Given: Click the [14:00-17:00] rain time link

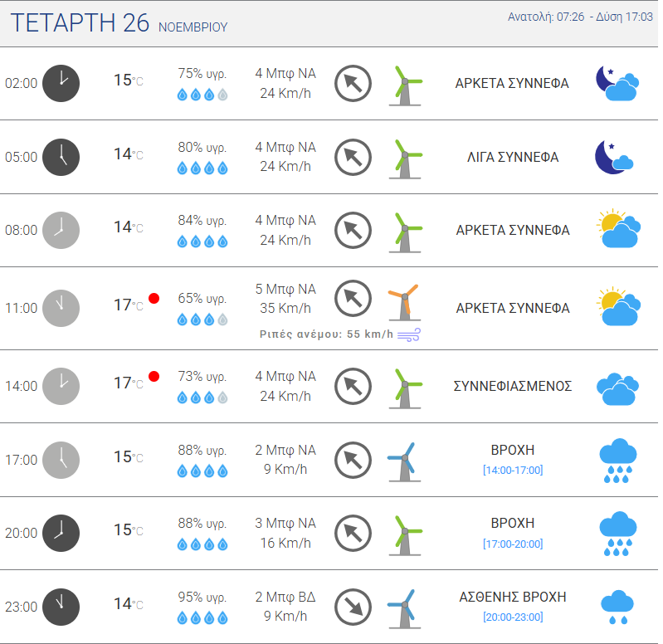Looking at the screenshot, I should 513,471.
